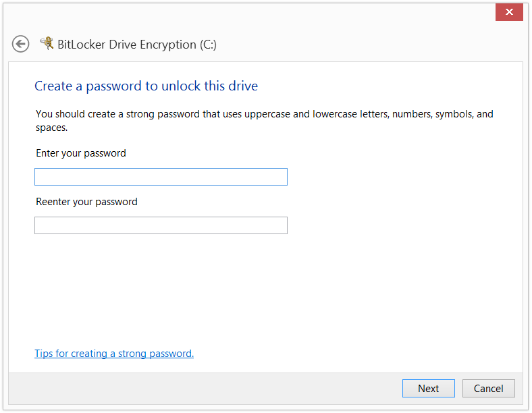Click the gray footer bar left of Next
The width and height of the screenshot is (532, 413).
pos(204,388)
